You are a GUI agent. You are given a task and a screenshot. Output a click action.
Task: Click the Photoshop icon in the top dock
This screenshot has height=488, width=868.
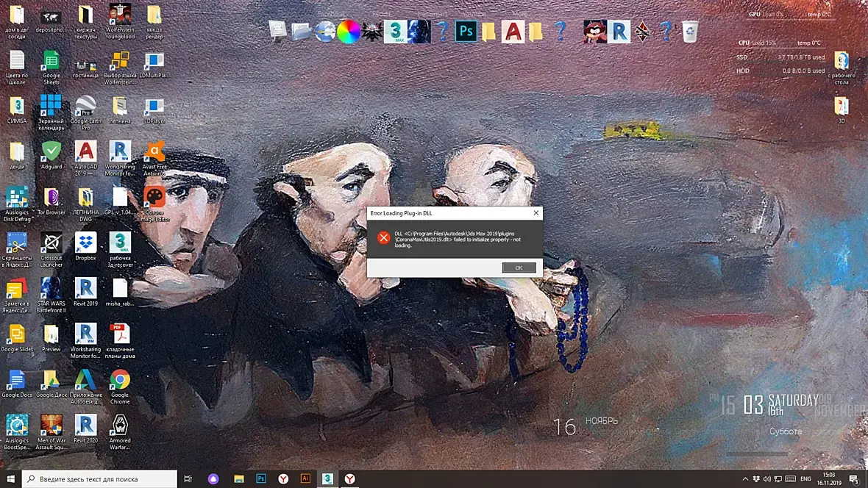(466, 32)
